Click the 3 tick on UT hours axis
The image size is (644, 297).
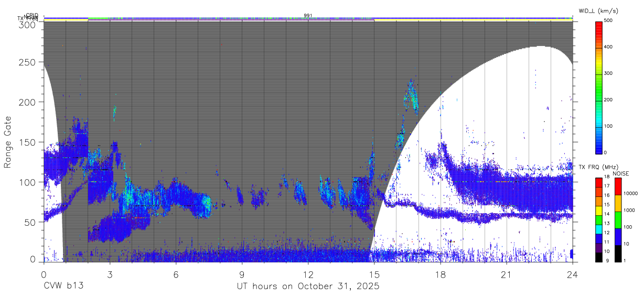tap(110, 274)
